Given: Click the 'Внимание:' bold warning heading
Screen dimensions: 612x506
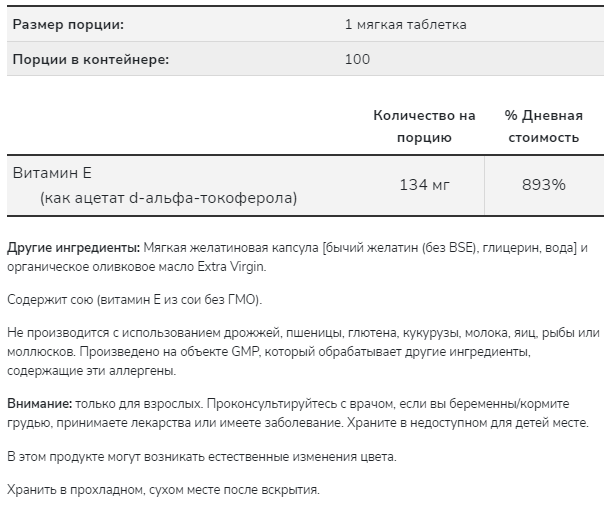Looking at the screenshot, I should [39, 403].
